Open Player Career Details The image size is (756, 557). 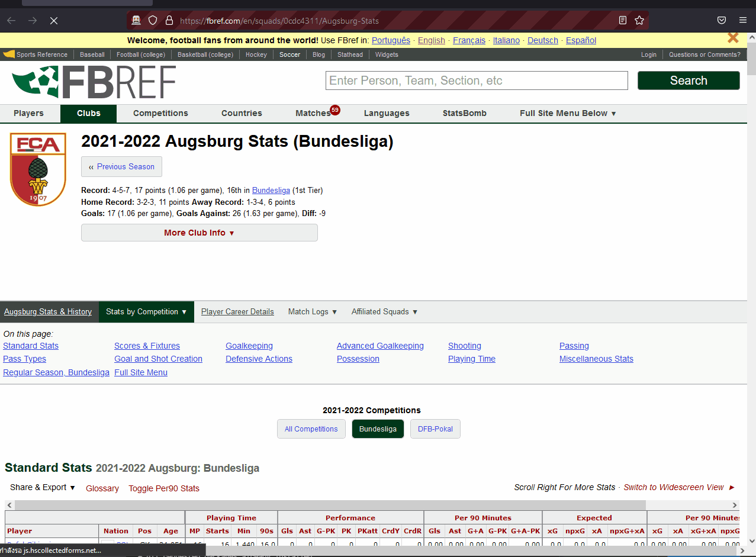(x=237, y=311)
